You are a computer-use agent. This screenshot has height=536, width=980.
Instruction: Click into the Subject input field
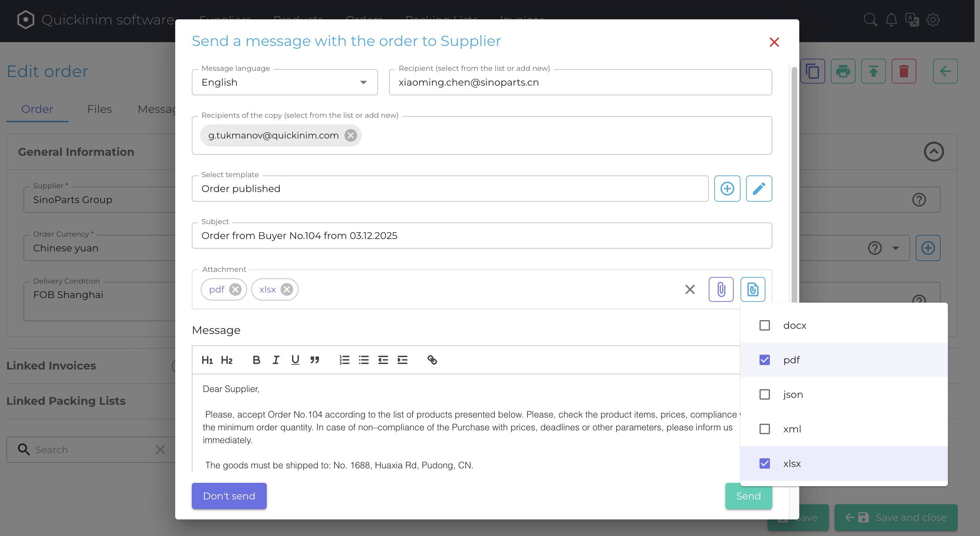(482, 236)
